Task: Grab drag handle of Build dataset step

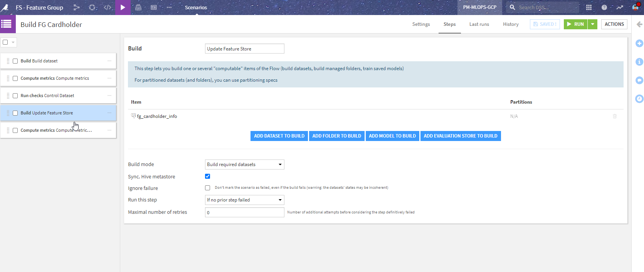Action: 8,61
